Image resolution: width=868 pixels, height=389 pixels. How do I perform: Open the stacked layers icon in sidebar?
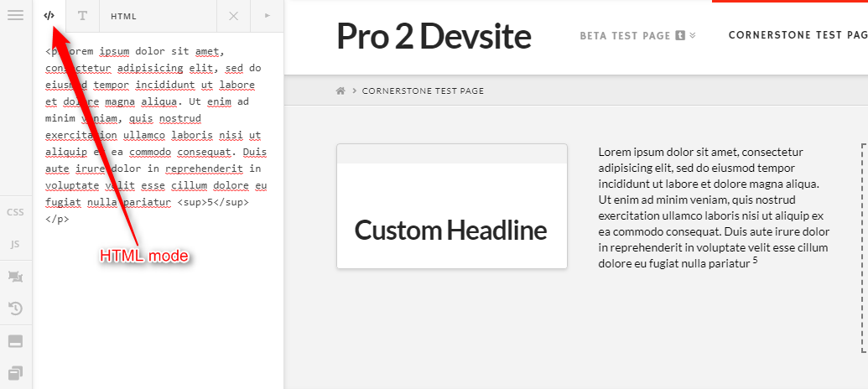click(15, 373)
